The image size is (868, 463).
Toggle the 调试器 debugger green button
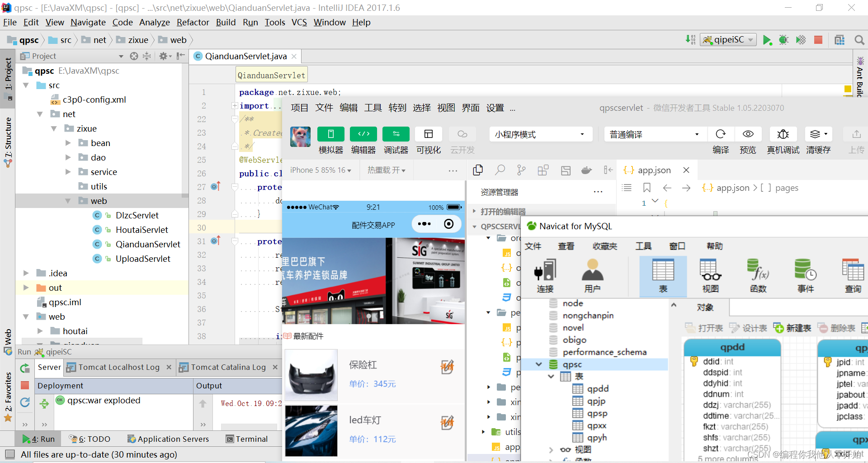point(396,134)
